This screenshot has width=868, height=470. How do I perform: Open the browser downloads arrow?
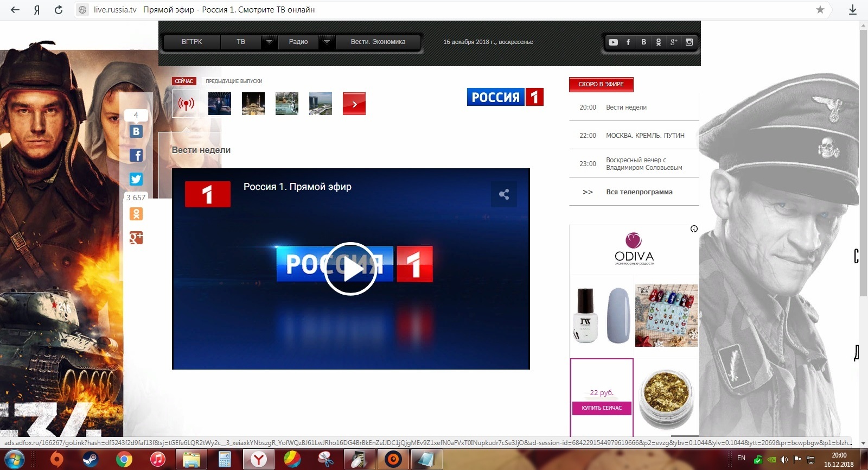point(853,10)
